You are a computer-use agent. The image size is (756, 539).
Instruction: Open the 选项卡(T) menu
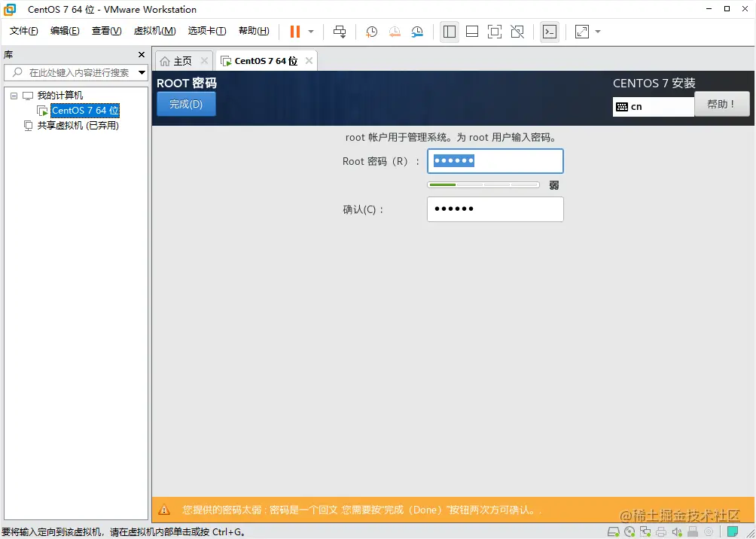(x=207, y=31)
